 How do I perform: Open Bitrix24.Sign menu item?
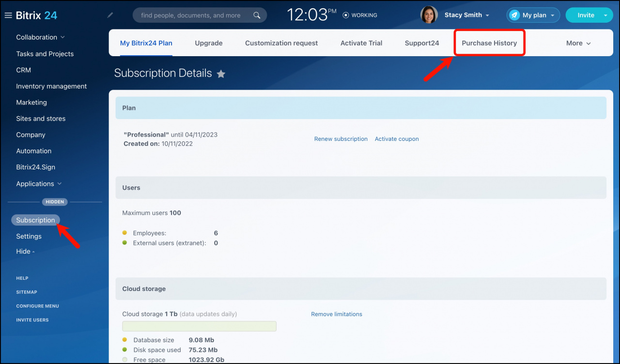point(36,167)
